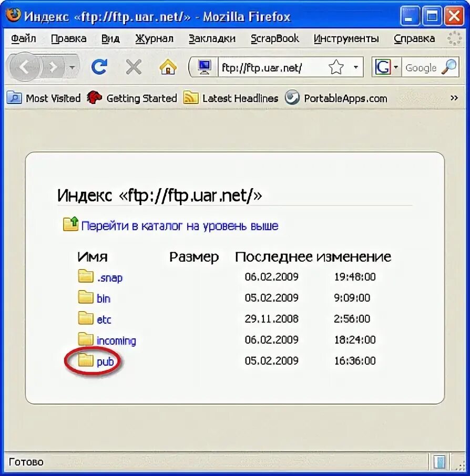Open the etc folder link
This screenshot has height=476, width=470.
click(104, 319)
